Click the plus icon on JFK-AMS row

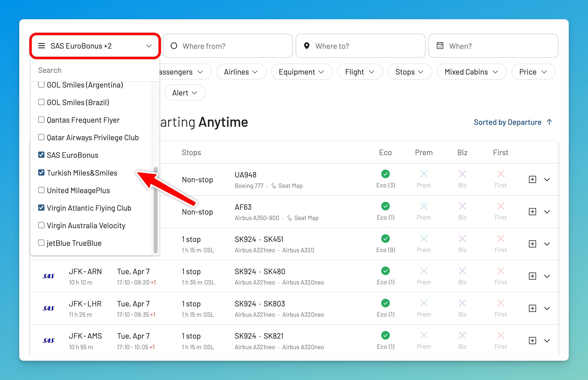point(532,341)
